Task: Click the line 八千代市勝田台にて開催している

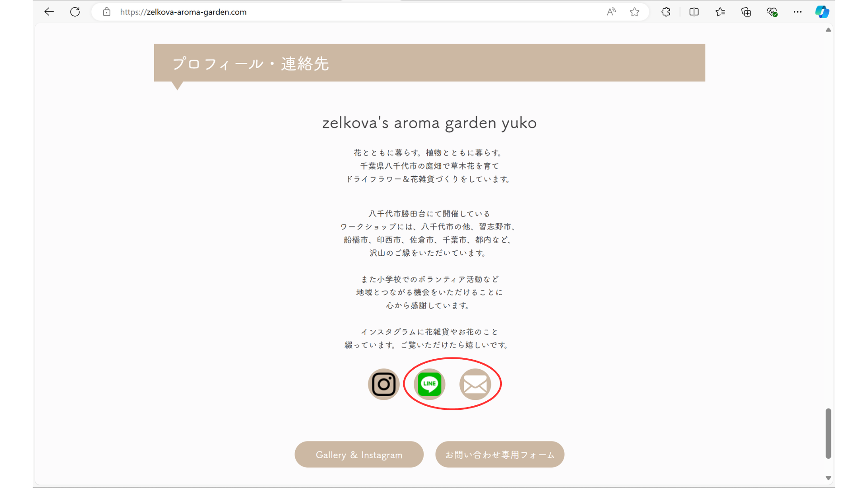Action: tap(429, 214)
